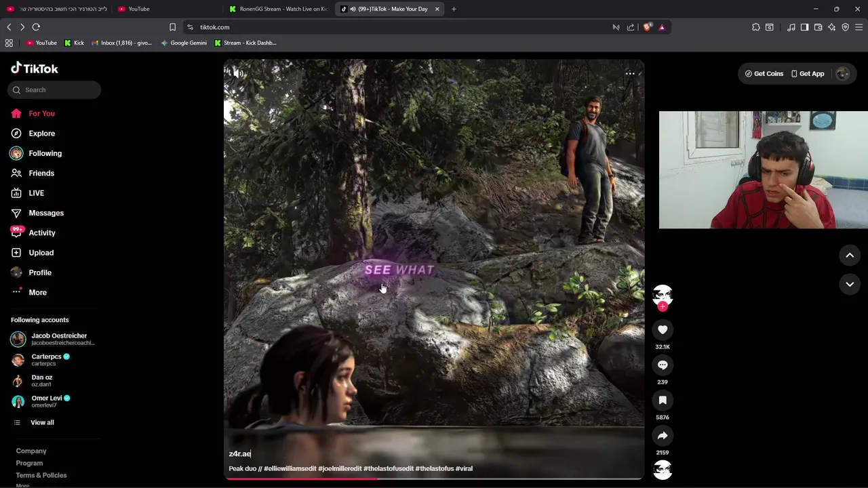
Task: Click the #viral hashtag
Action: coord(464,468)
